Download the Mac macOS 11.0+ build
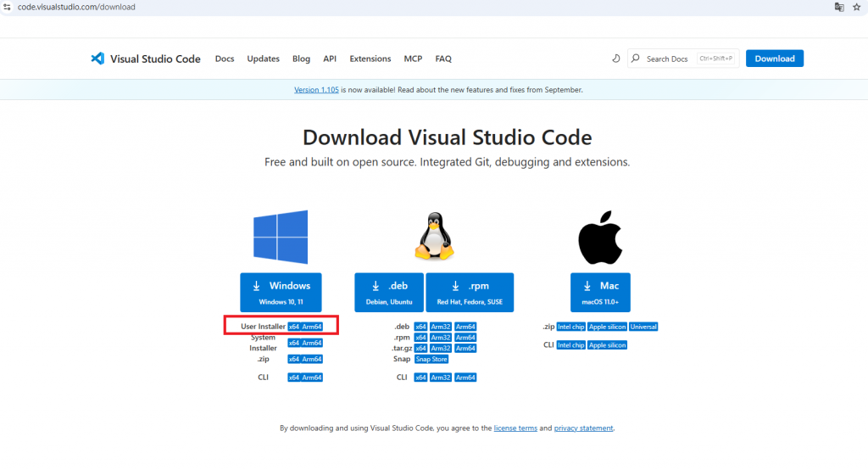 coord(601,292)
